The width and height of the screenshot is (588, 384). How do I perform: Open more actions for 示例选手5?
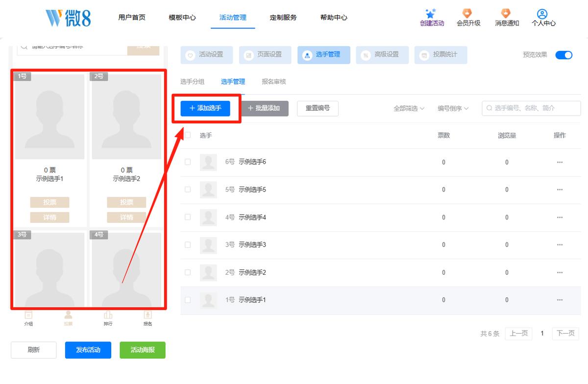pos(560,190)
